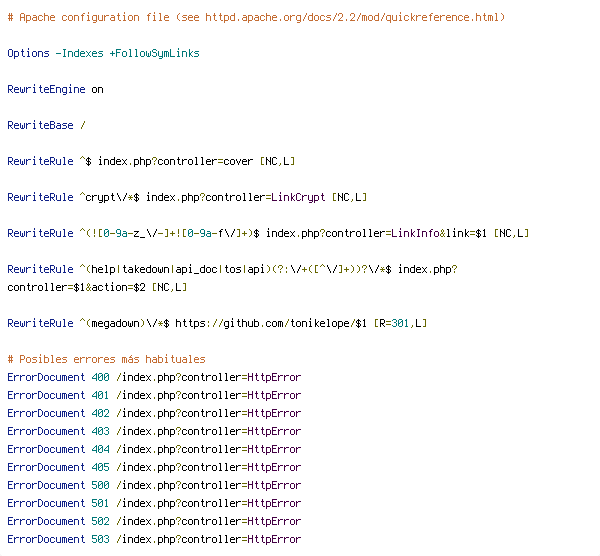
Task: Click the httpd.apache.org quickreference URL in comment
Action: click(x=352, y=18)
